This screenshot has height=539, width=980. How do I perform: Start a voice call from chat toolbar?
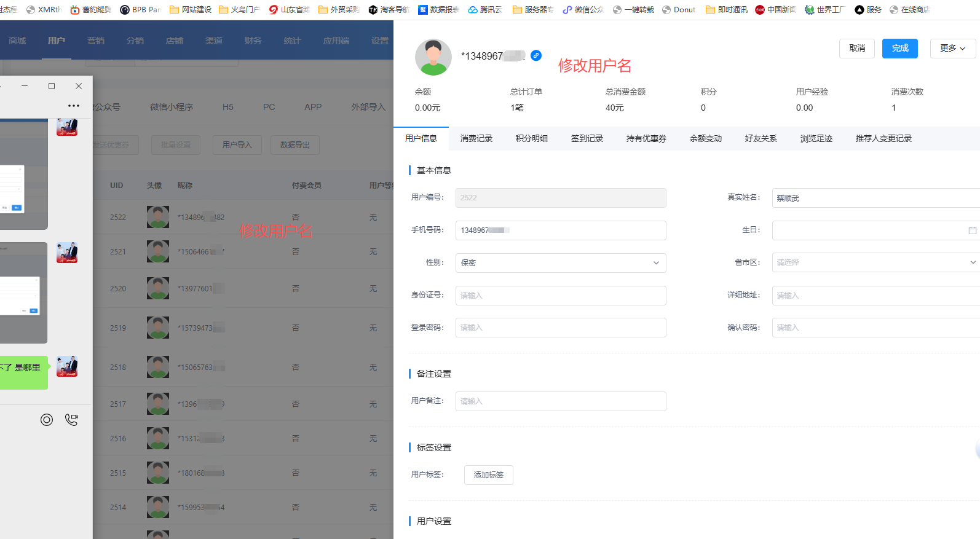click(72, 420)
